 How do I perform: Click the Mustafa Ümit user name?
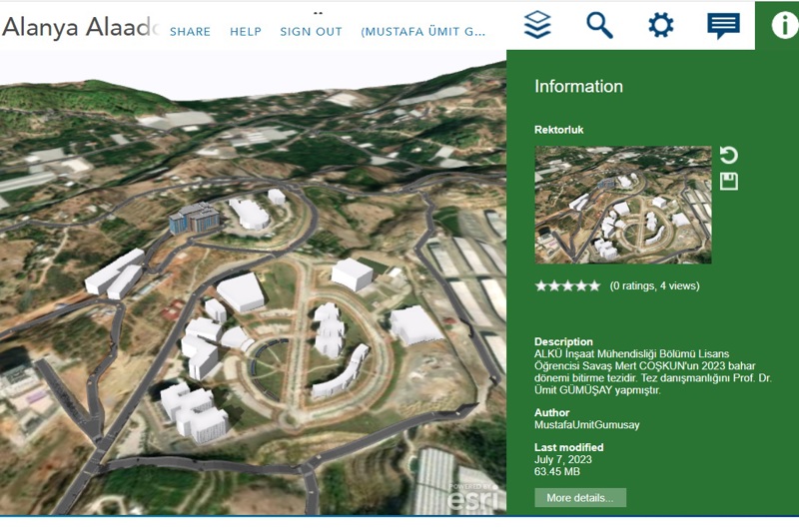[423, 32]
